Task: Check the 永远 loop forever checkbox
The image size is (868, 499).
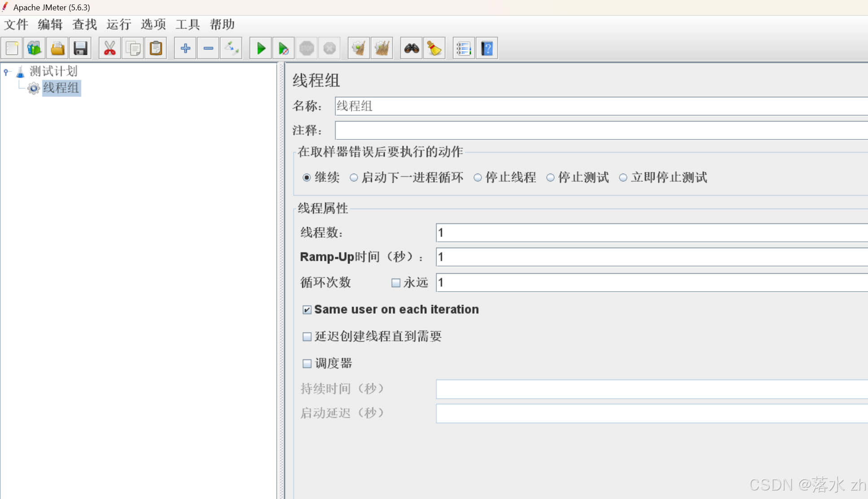Action: pyautogui.click(x=396, y=283)
